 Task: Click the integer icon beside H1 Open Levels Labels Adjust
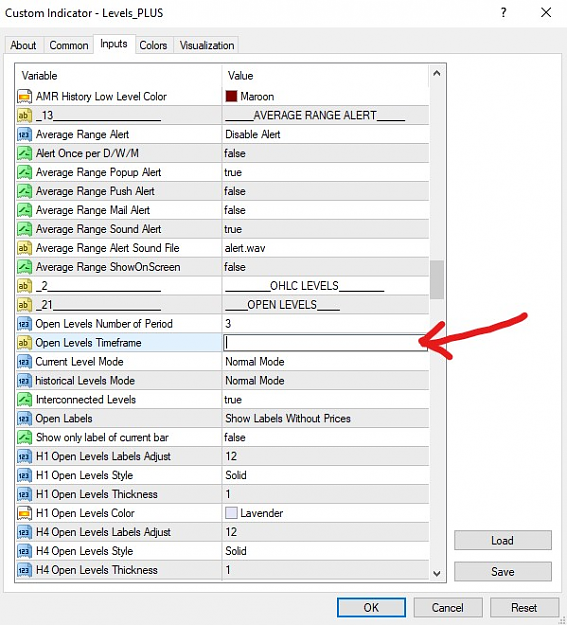pos(24,456)
